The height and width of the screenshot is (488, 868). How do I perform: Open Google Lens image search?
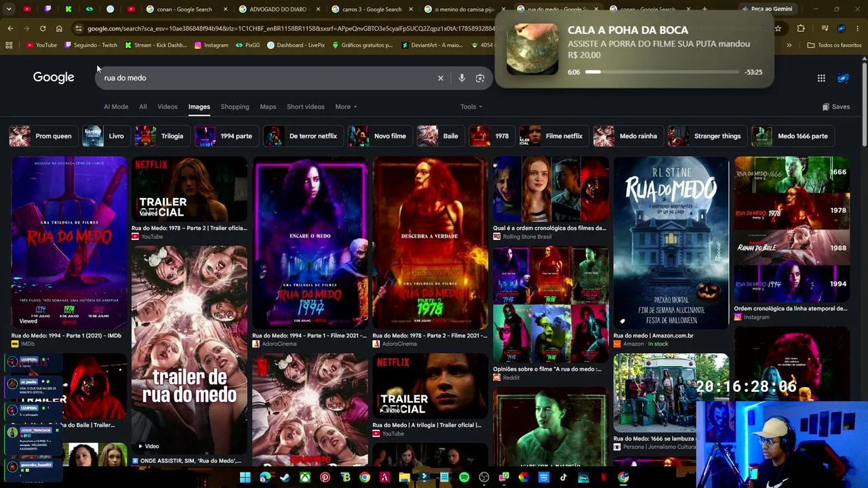click(x=480, y=78)
